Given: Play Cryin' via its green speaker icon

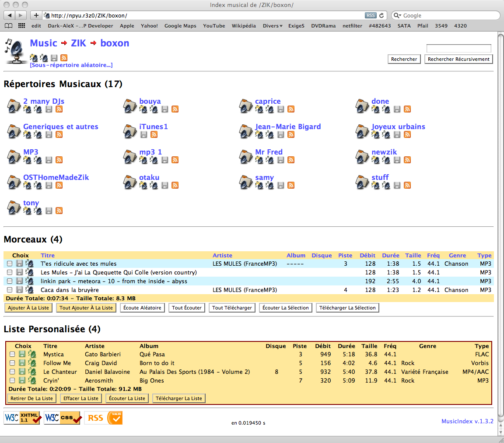Looking at the screenshot, I should [x=32, y=380].
